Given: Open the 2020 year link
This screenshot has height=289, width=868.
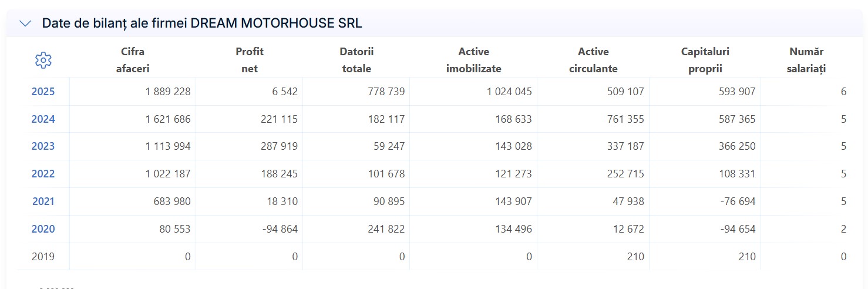Looking at the screenshot, I should click(43, 229).
